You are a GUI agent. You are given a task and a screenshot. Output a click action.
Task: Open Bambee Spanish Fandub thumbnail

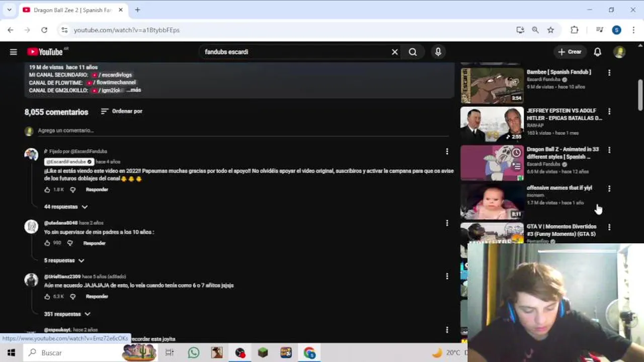(x=492, y=85)
